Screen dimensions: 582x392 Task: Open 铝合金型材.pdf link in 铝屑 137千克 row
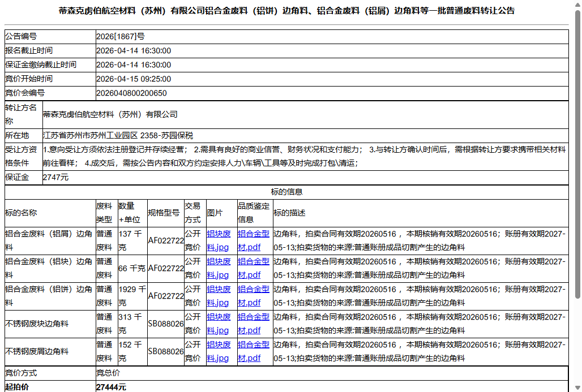254,241
